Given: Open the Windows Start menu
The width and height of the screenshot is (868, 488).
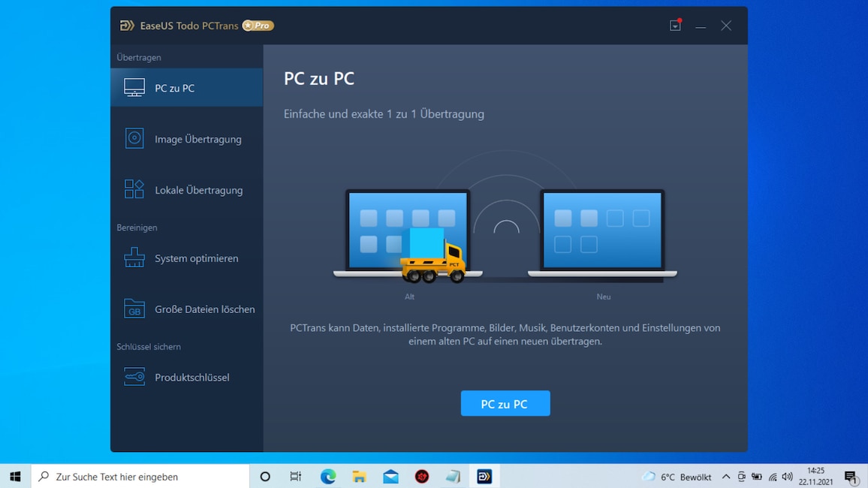Looking at the screenshot, I should [14, 476].
